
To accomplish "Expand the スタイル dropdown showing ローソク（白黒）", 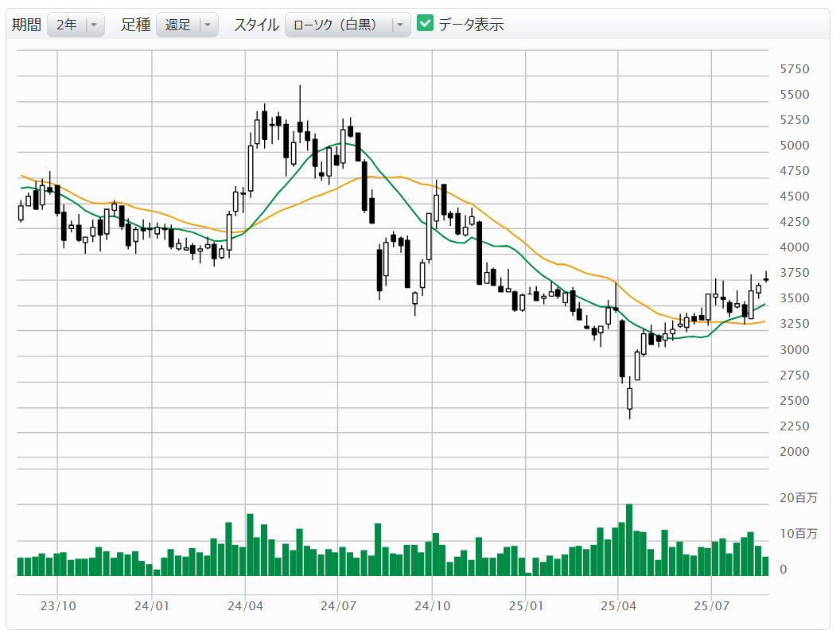I will (339, 25).
